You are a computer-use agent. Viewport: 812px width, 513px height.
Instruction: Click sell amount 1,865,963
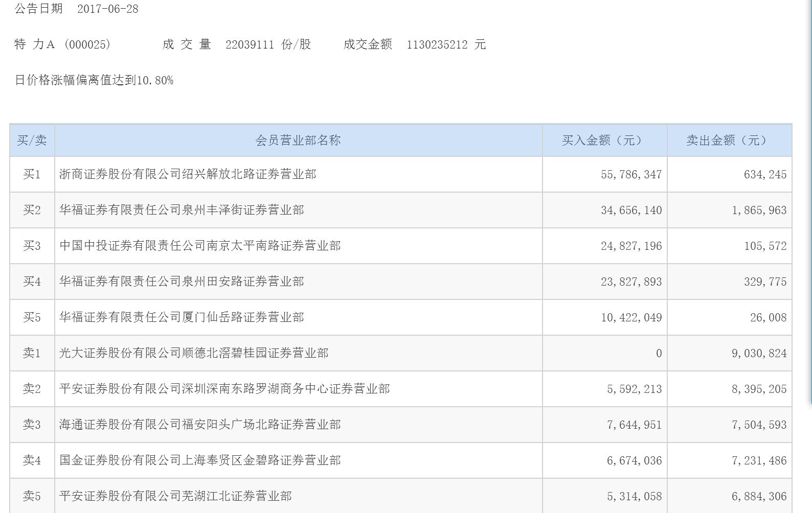pyautogui.click(x=759, y=211)
